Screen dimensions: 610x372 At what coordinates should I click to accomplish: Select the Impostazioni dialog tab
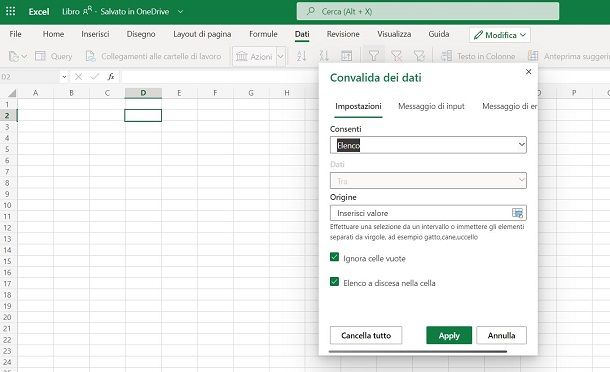point(358,106)
